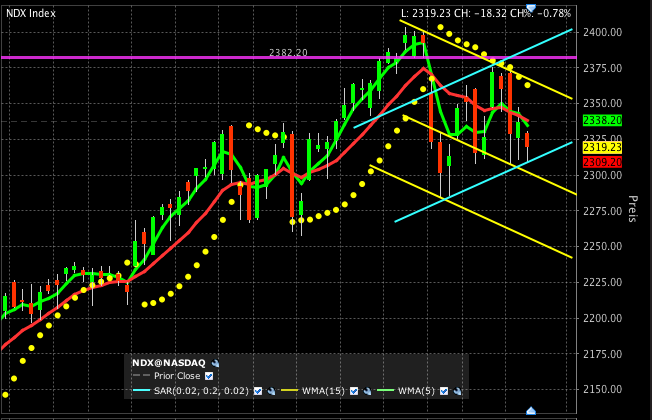Toggle the SAR(0.02, 0.2, 0.02) checkbox

point(258,391)
